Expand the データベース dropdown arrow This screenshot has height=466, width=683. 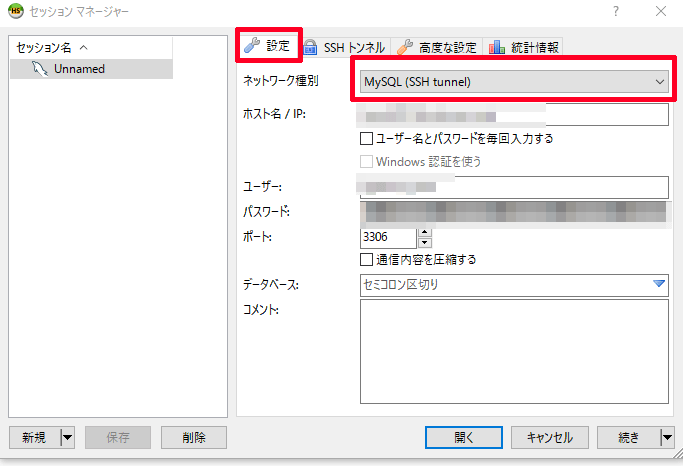pos(659,284)
